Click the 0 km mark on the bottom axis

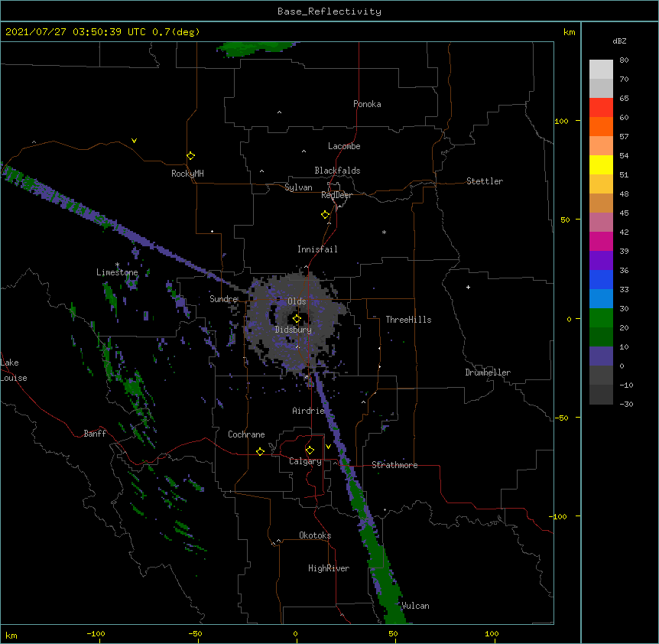click(295, 633)
